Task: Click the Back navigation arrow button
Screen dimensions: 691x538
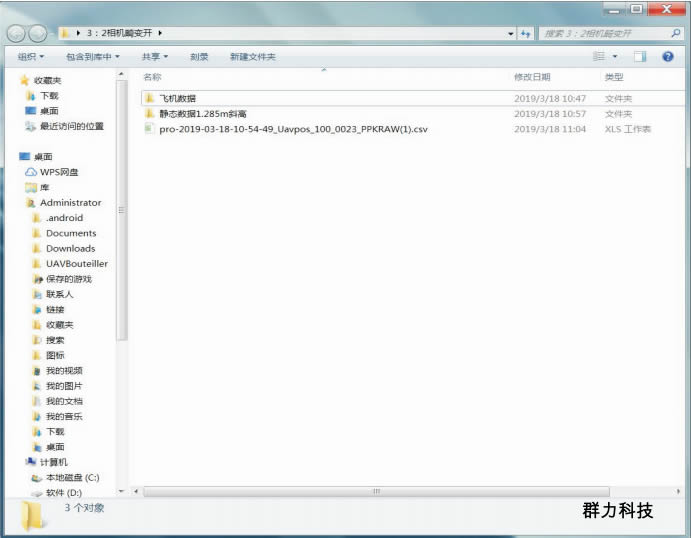Action: pyautogui.click(x=17, y=33)
